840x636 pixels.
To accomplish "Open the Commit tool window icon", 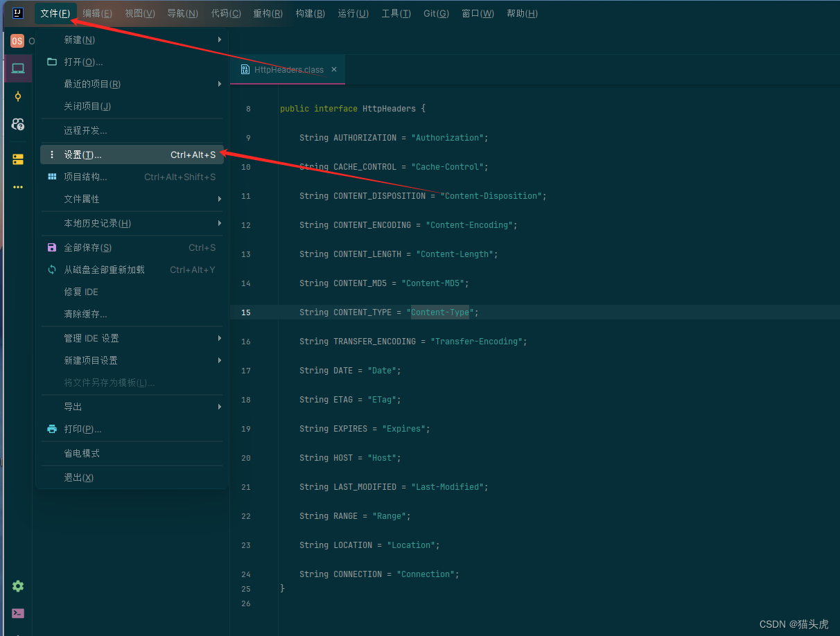I will [18, 96].
